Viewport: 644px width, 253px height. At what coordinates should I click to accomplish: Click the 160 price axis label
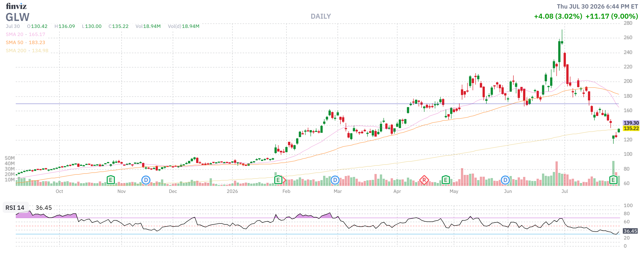coord(628,110)
